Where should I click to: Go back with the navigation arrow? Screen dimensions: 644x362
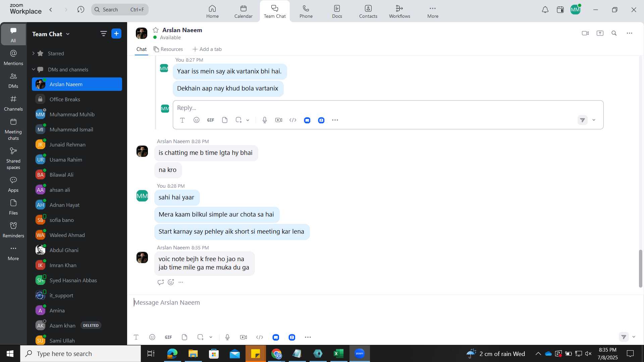coord(51,10)
